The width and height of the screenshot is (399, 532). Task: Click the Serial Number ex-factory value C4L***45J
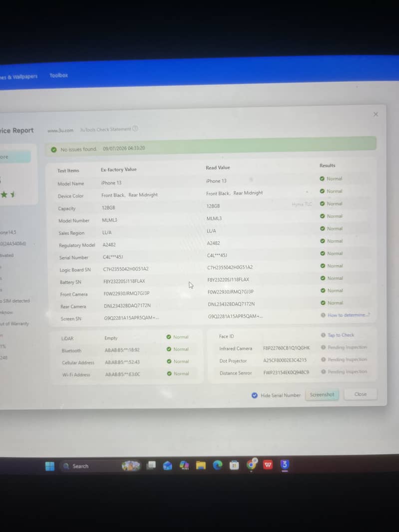tap(113, 257)
